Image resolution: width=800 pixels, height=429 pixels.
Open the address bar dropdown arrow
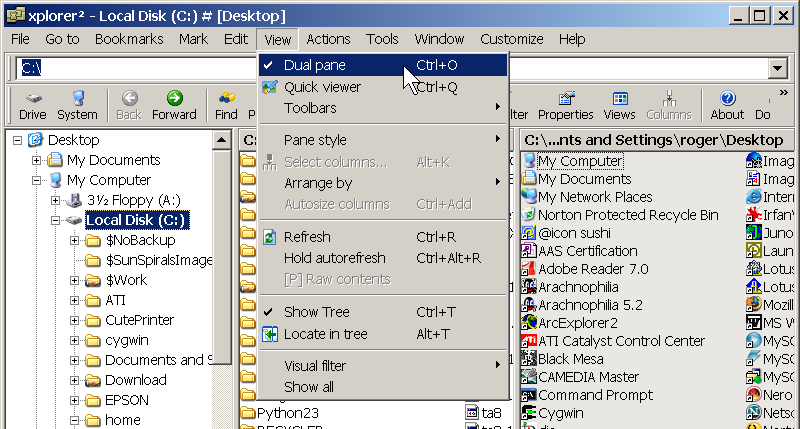pyautogui.click(x=776, y=67)
